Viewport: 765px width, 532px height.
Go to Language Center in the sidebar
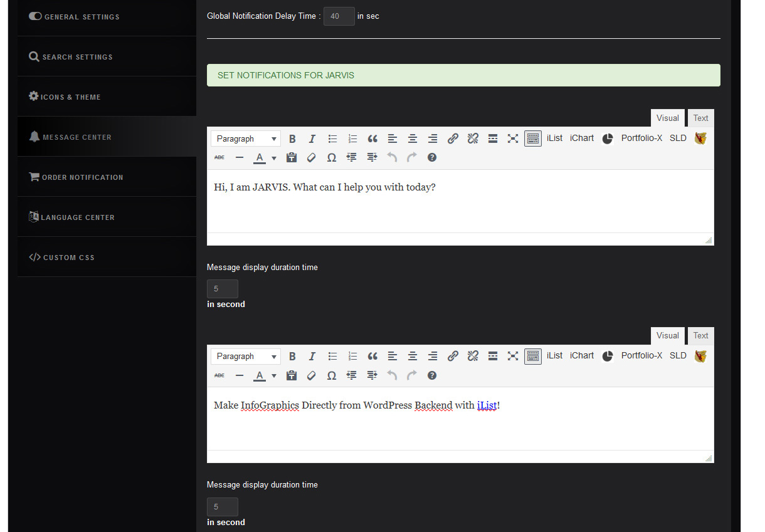[78, 217]
